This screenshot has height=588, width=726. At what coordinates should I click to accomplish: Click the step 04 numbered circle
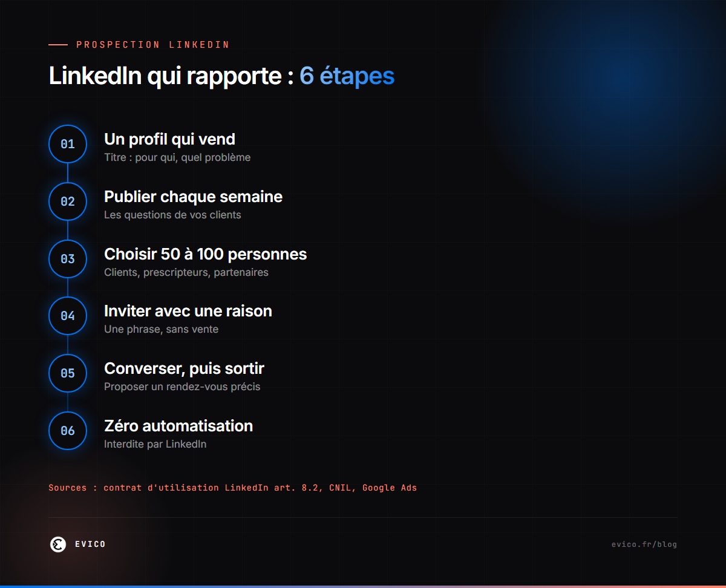(x=68, y=316)
